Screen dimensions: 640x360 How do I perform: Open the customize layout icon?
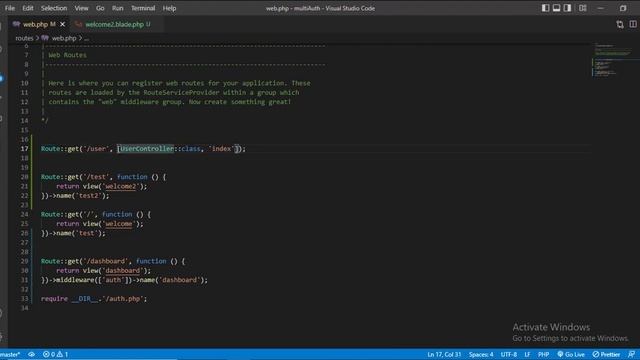pyautogui.click(x=582, y=8)
